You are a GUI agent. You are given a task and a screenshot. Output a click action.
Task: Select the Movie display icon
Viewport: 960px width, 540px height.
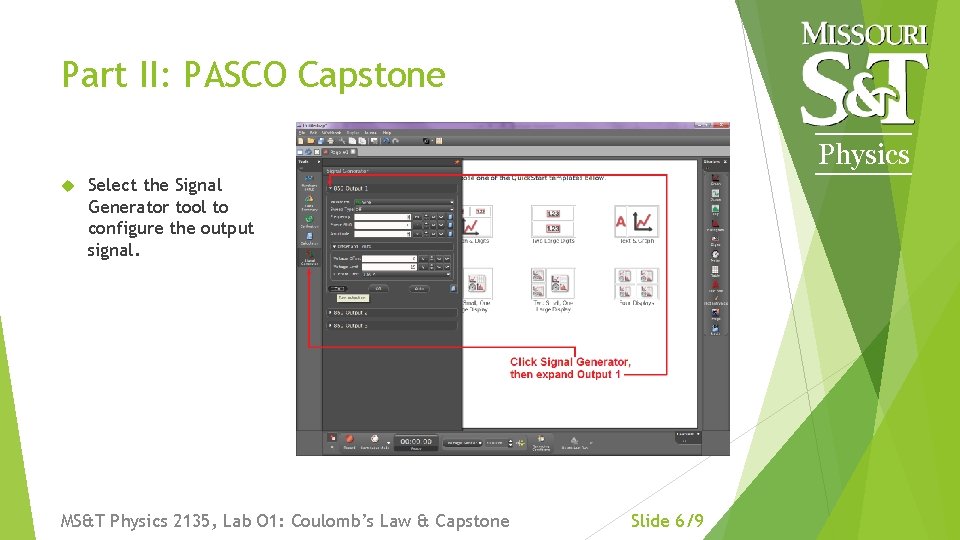point(715,329)
